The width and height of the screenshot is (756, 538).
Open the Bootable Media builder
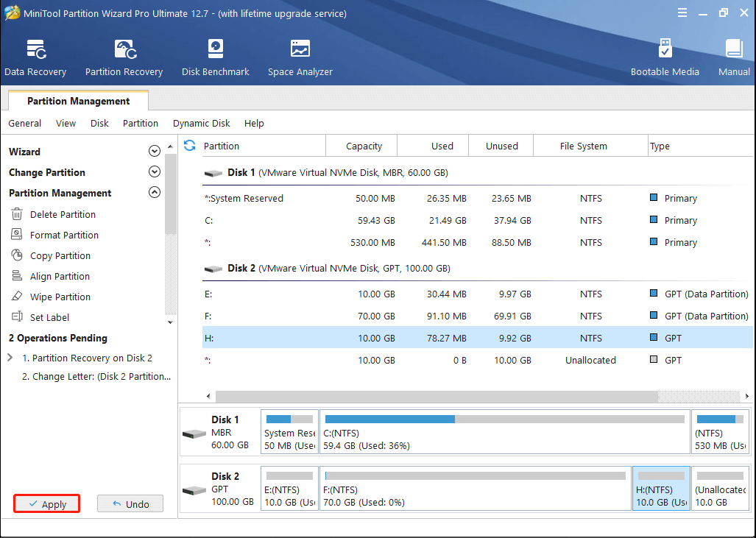665,58
